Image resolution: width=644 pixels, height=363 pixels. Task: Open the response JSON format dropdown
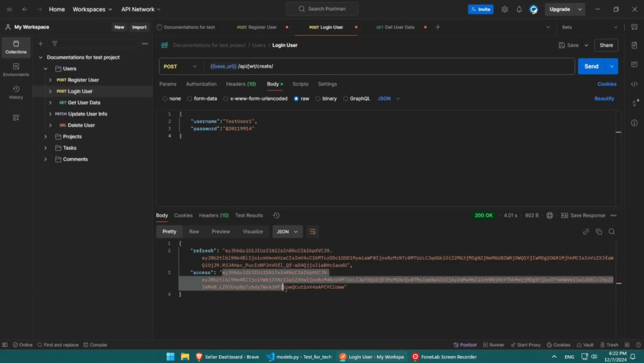coord(287,232)
